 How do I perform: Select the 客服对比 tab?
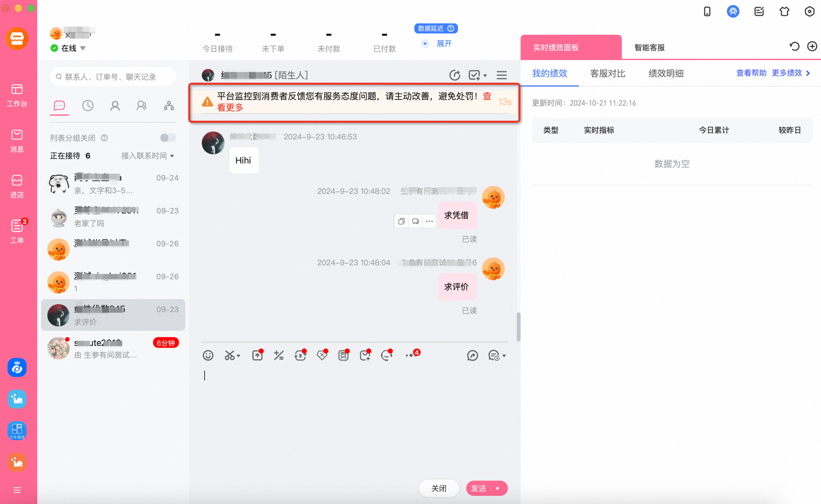[608, 74]
